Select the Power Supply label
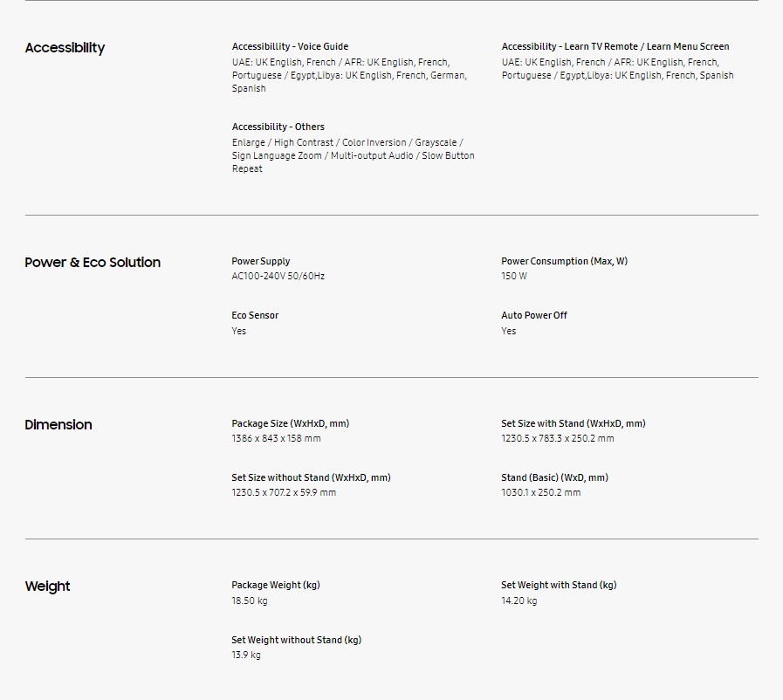The height and width of the screenshot is (700, 783). (260, 261)
